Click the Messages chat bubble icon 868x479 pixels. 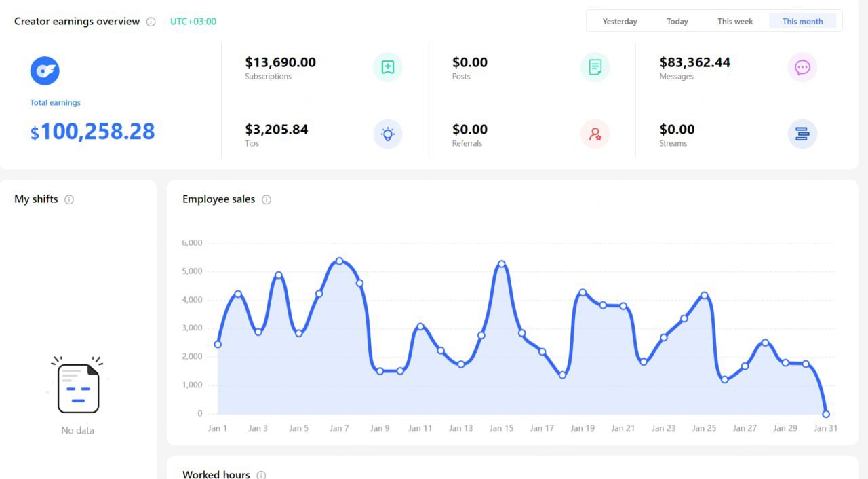[802, 68]
